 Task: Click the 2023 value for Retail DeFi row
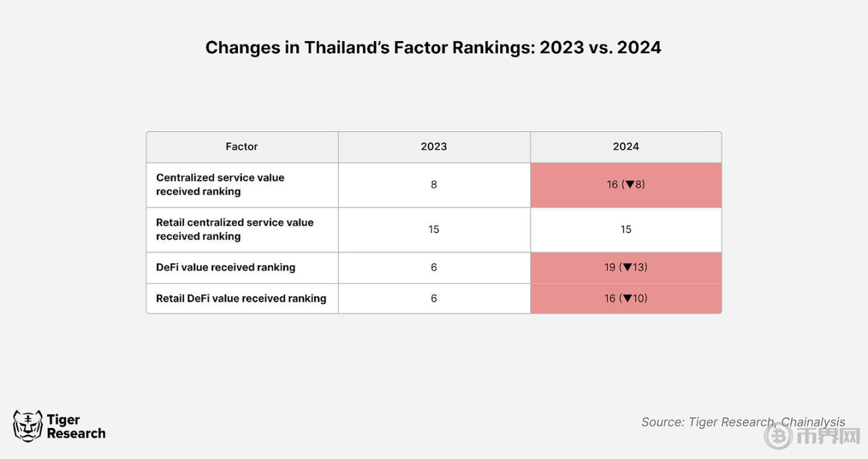434,299
